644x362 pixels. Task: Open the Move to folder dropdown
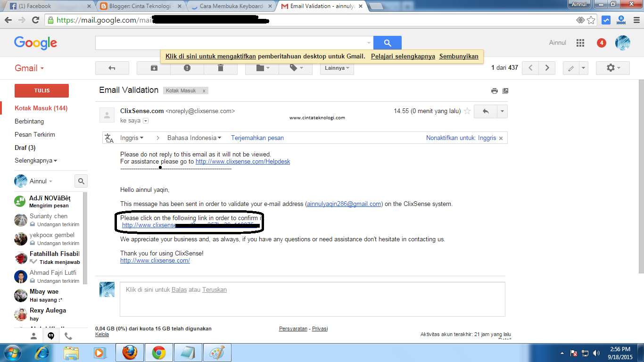coord(262,68)
